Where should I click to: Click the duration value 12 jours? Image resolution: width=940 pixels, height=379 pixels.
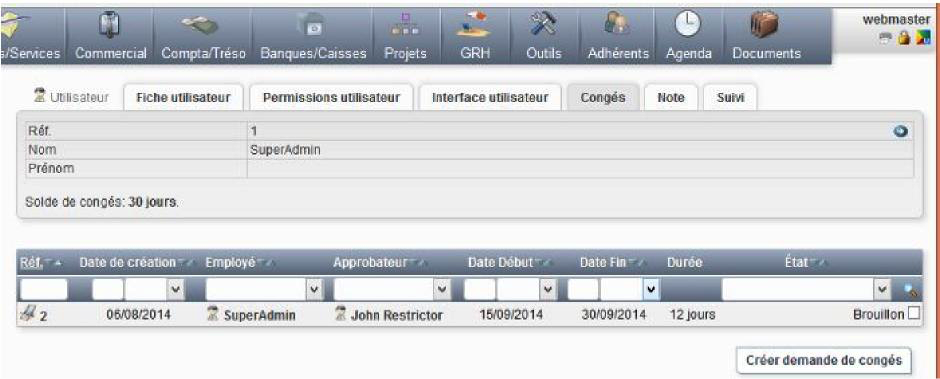pos(692,314)
